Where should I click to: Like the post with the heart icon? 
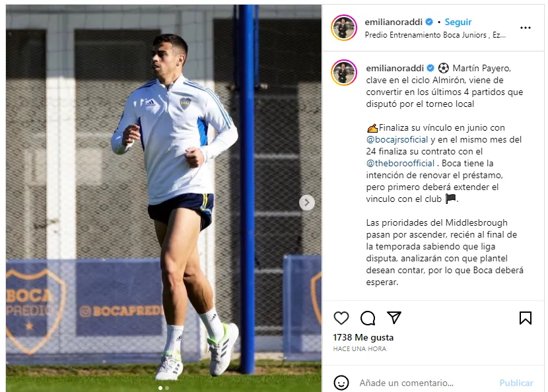click(x=341, y=318)
